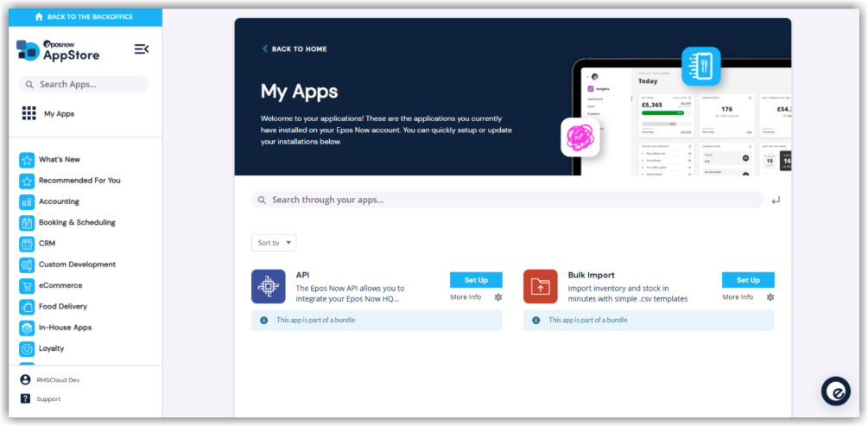The width and height of the screenshot is (868, 427).
Task: Click the Back to Home link
Action: click(295, 48)
